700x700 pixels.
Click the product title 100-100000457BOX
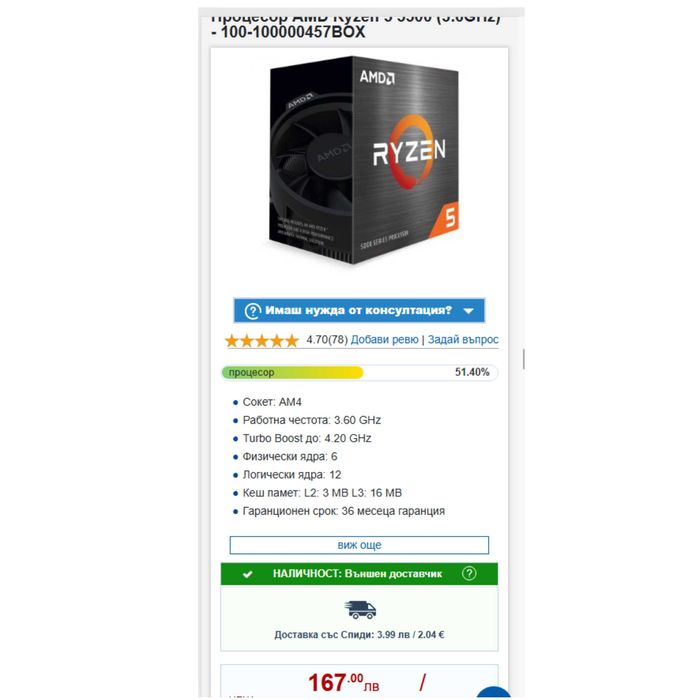(x=293, y=32)
